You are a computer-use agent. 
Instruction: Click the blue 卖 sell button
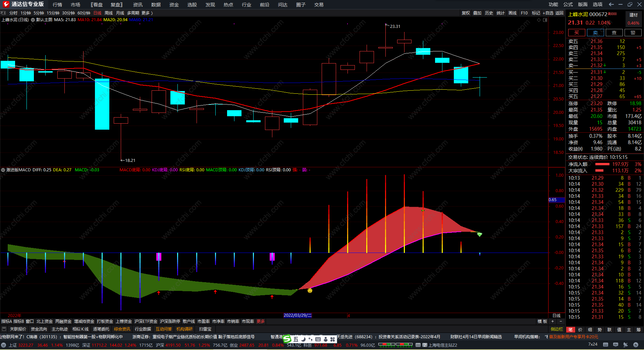(x=595, y=33)
